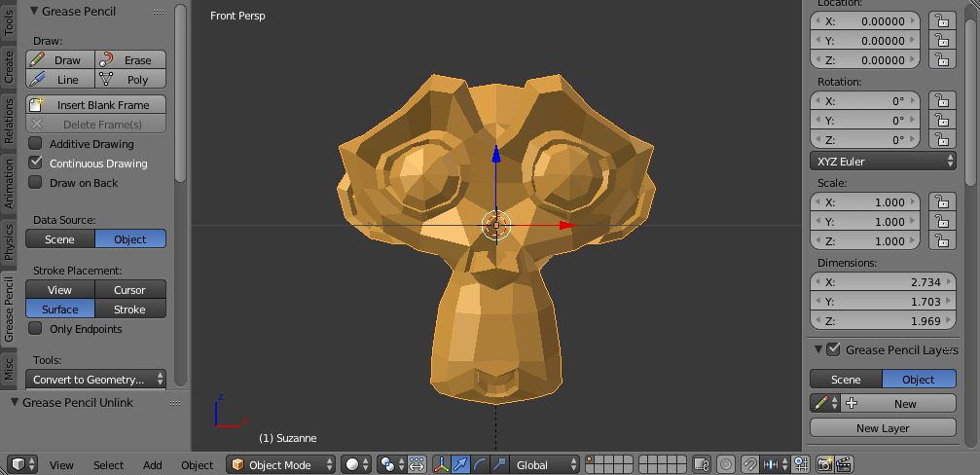Open viewport shading sphere selector
980x475 pixels.
pos(357,464)
